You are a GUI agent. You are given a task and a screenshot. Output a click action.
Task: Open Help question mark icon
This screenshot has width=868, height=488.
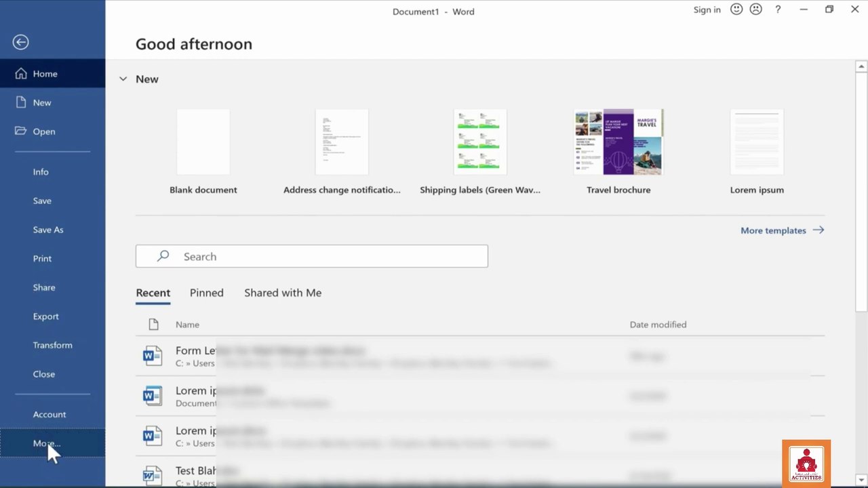tap(778, 9)
